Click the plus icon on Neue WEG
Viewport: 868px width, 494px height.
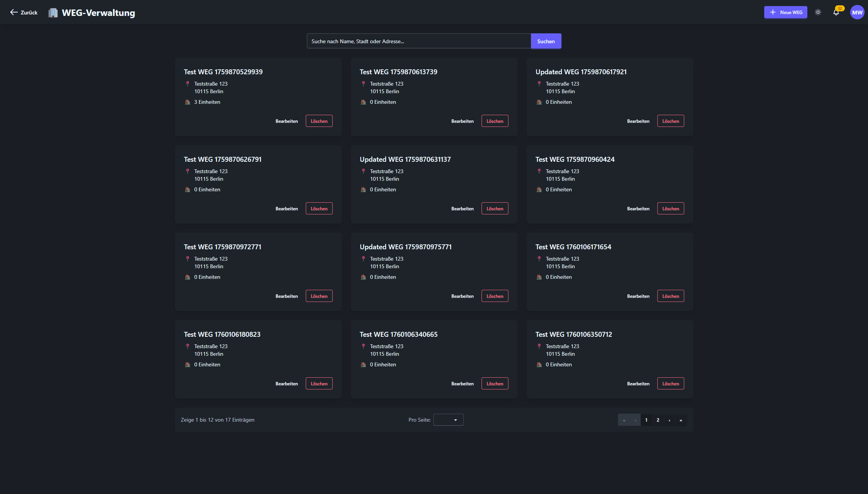(773, 13)
